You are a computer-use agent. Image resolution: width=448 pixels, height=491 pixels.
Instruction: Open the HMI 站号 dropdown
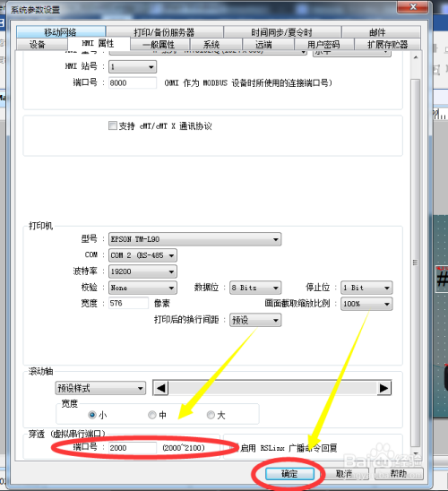tap(133, 66)
